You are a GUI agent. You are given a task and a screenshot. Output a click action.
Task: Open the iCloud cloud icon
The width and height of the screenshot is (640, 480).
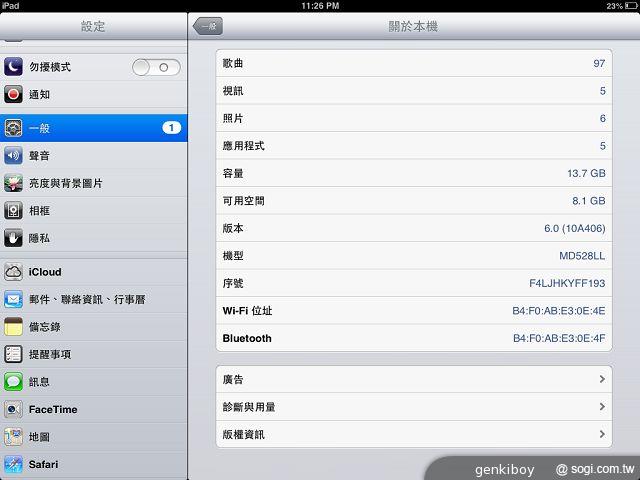13,272
